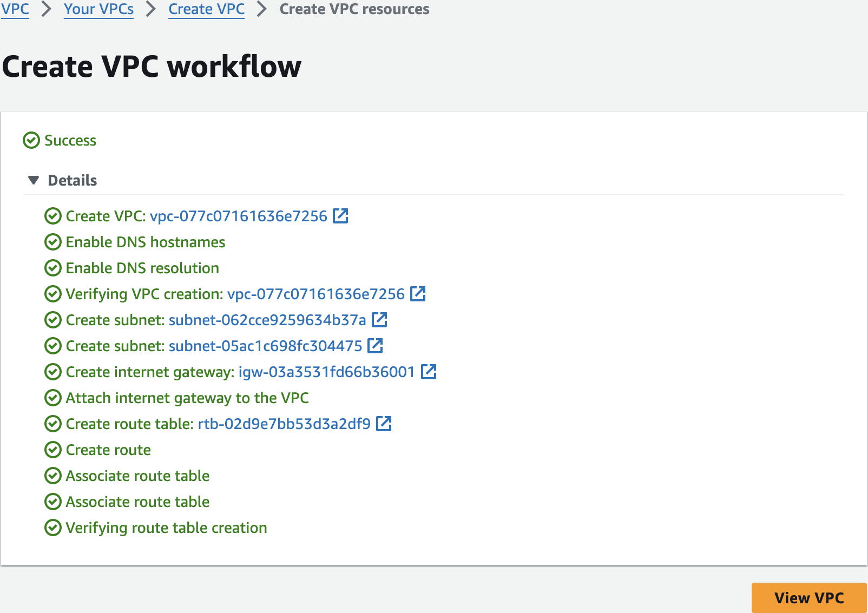Open subnet-062cce9259634b37a link
This screenshot has width=868, height=613.
click(x=267, y=320)
